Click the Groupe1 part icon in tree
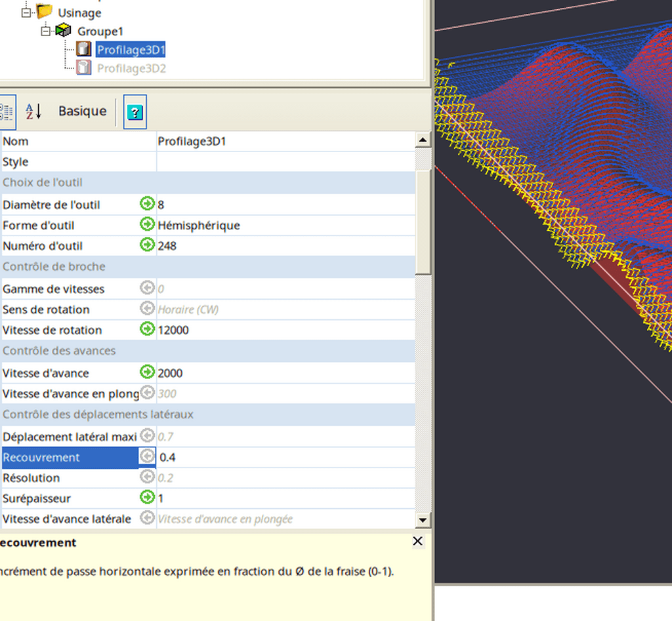 64,31
